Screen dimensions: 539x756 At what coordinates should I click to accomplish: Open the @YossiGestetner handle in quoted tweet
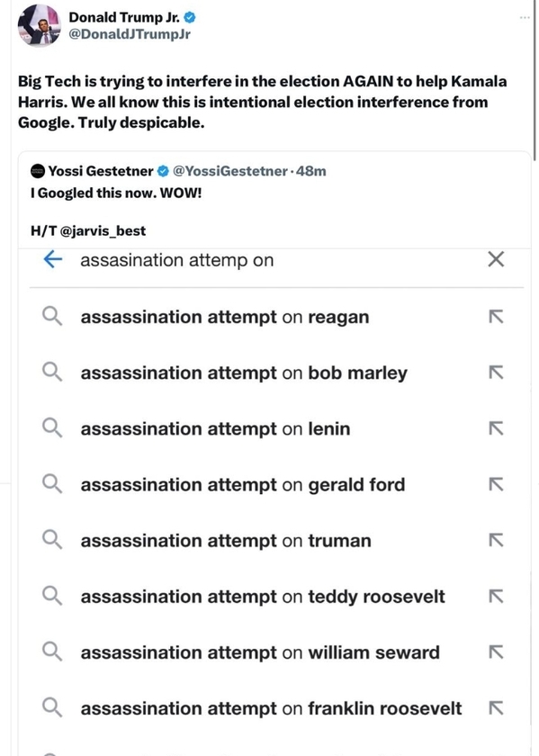[230, 171]
